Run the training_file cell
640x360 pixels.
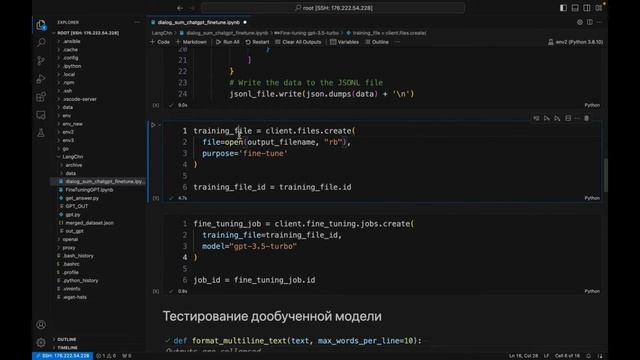tap(153, 125)
